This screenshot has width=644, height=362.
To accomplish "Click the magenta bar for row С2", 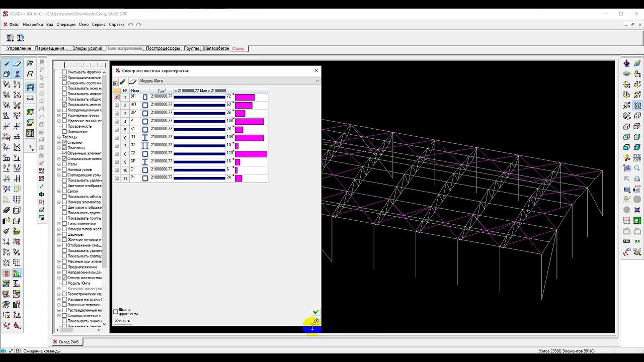I will 251,154.
